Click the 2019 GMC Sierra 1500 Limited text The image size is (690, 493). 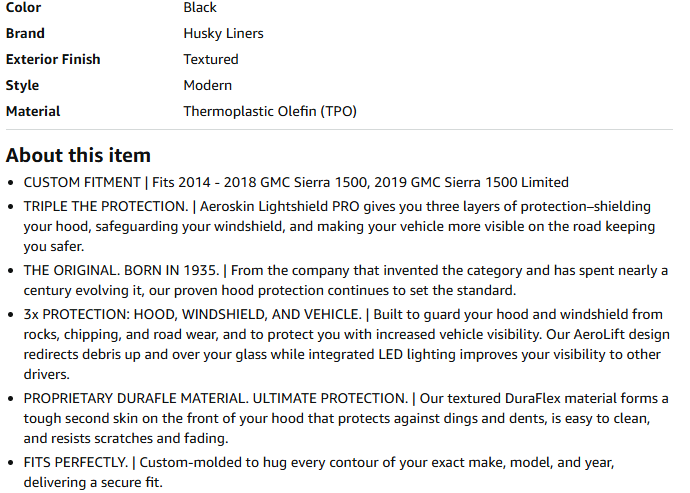coord(471,183)
